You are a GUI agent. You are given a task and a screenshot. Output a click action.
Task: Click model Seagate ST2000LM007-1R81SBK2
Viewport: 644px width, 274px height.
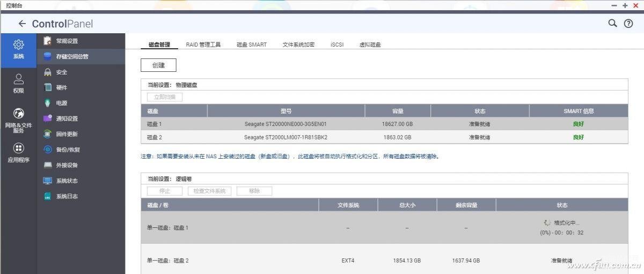point(286,137)
